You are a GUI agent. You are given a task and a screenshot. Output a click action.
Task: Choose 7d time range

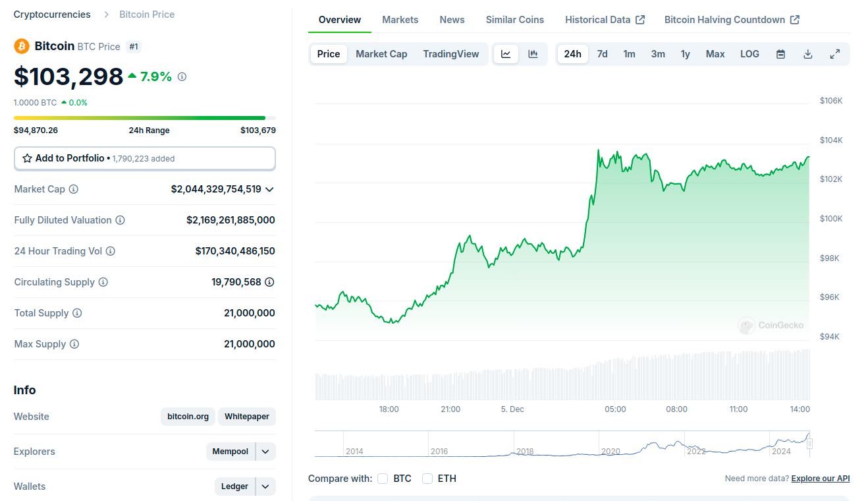603,54
